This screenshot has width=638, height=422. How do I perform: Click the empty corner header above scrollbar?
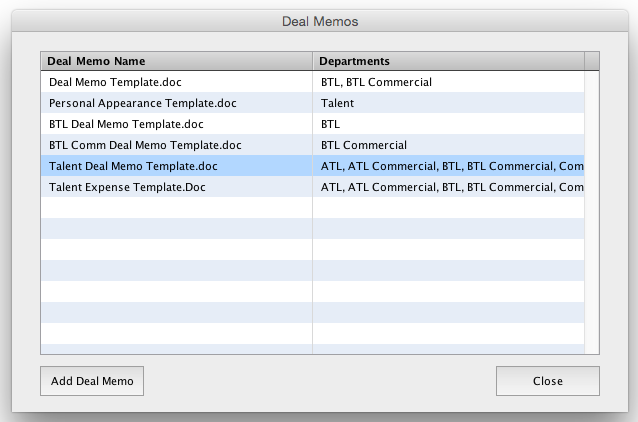coord(592,61)
